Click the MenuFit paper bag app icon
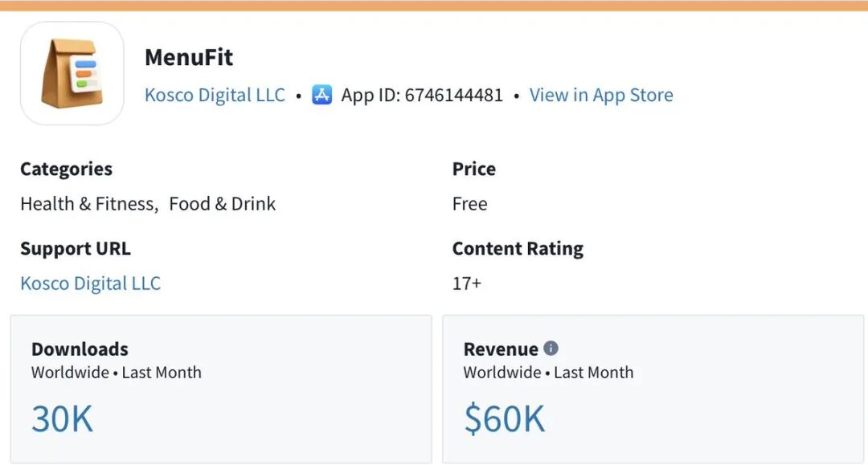The height and width of the screenshot is (465, 868). tap(72, 73)
